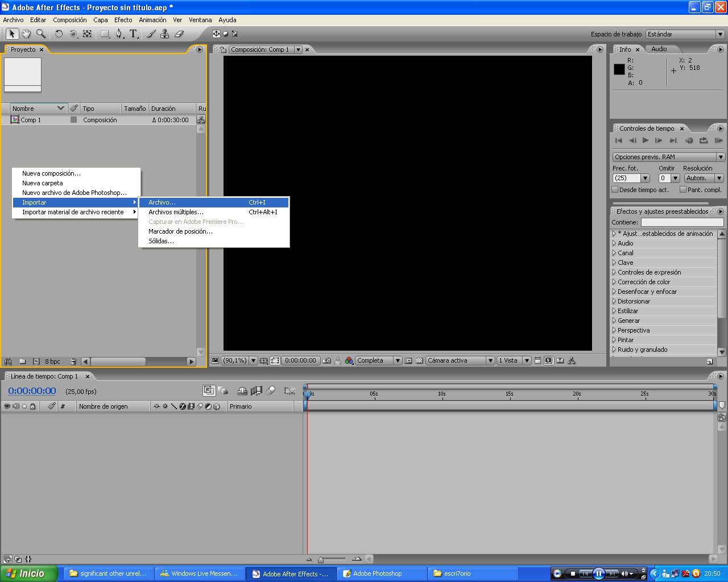The height and width of the screenshot is (582, 728).
Task: Open the 'Completa' resolution dropdown
Action: pos(379,360)
